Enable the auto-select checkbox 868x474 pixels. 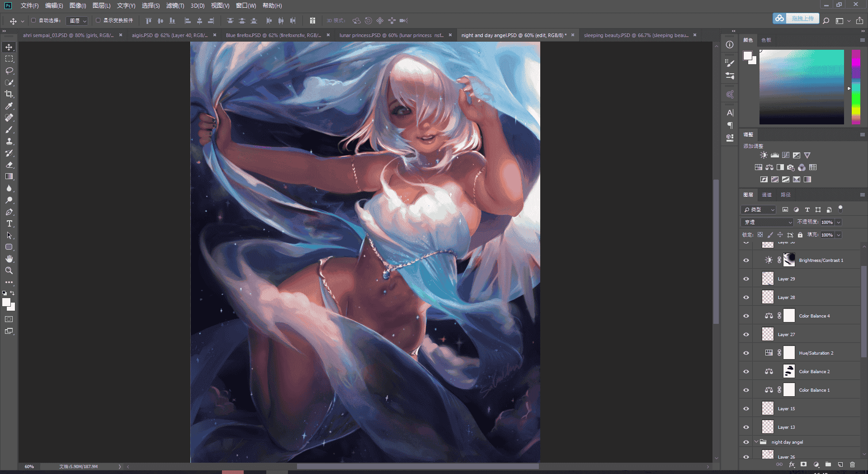coord(33,20)
